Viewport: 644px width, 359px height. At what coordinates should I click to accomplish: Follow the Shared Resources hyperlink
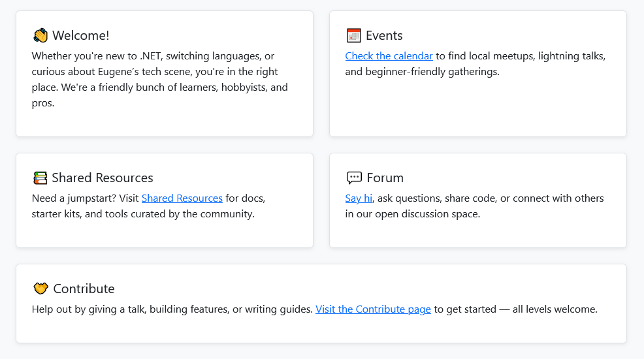pyautogui.click(x=182, y=198)
